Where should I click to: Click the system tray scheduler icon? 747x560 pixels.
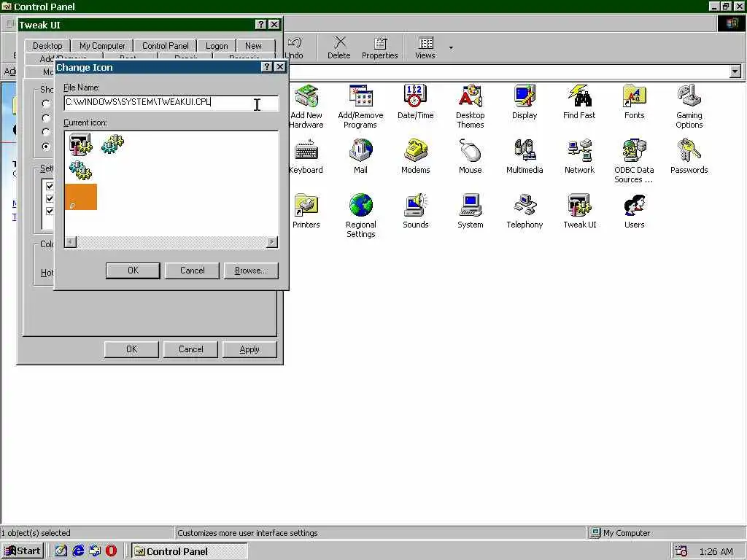coord(681,551)
